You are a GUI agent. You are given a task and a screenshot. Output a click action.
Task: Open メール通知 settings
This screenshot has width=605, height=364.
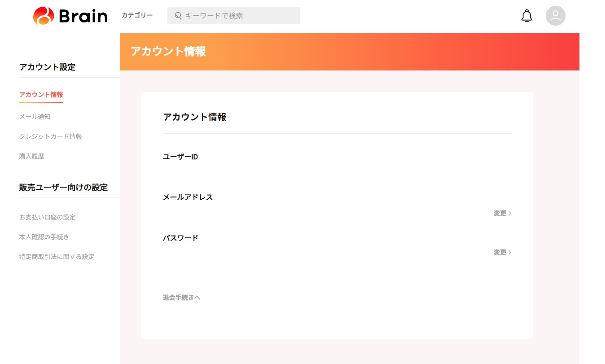coord(35,117)
